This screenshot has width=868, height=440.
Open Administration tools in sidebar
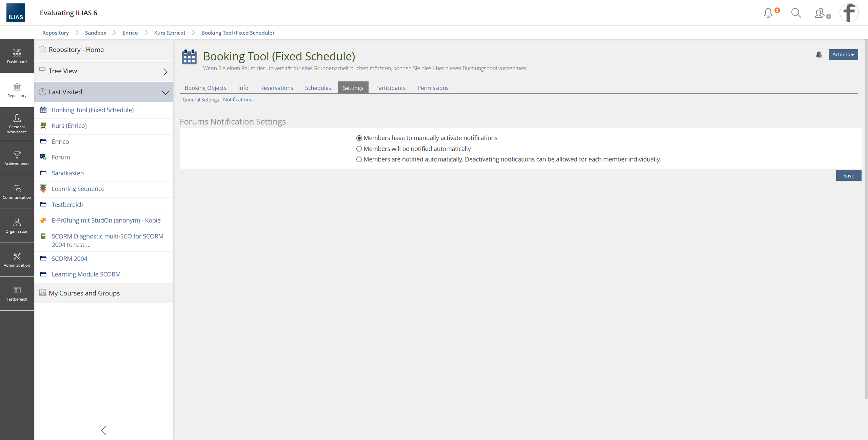(17, 260)
